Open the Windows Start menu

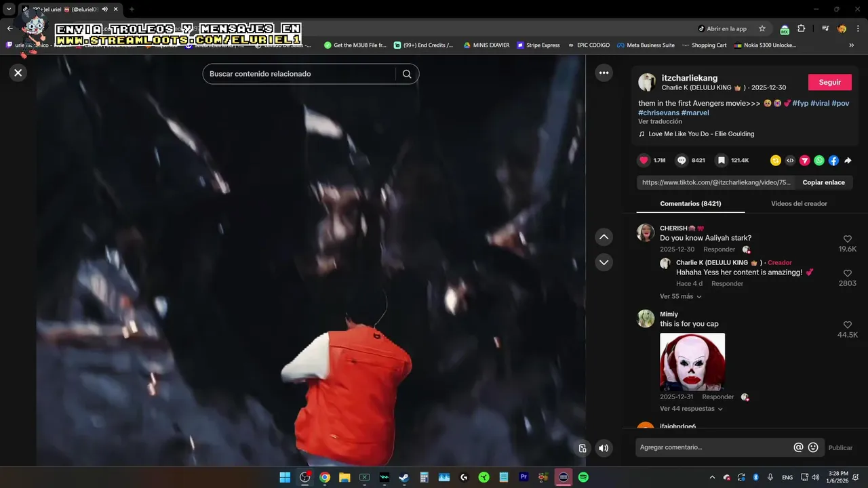285,477
